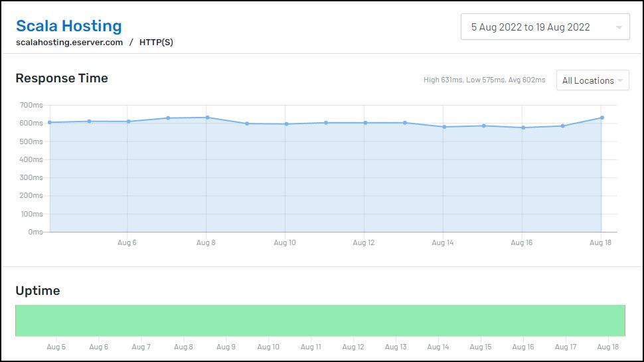Viewport: 644px width, 362px height.
Task: Click the 100ms y-axis label
Action: (x=31, y=214)
